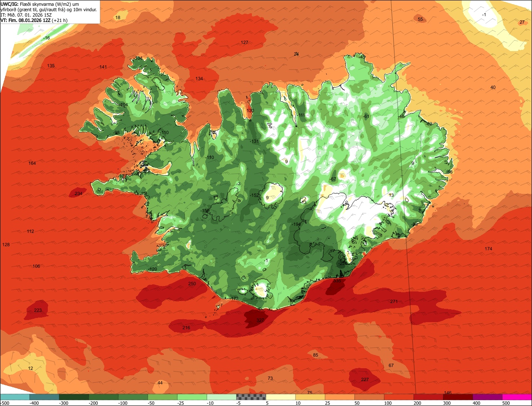The height and width of the screenshot is (406, 532).
Task: Click the map value '223' in the southwest ocean
Action: click(38, 310)
